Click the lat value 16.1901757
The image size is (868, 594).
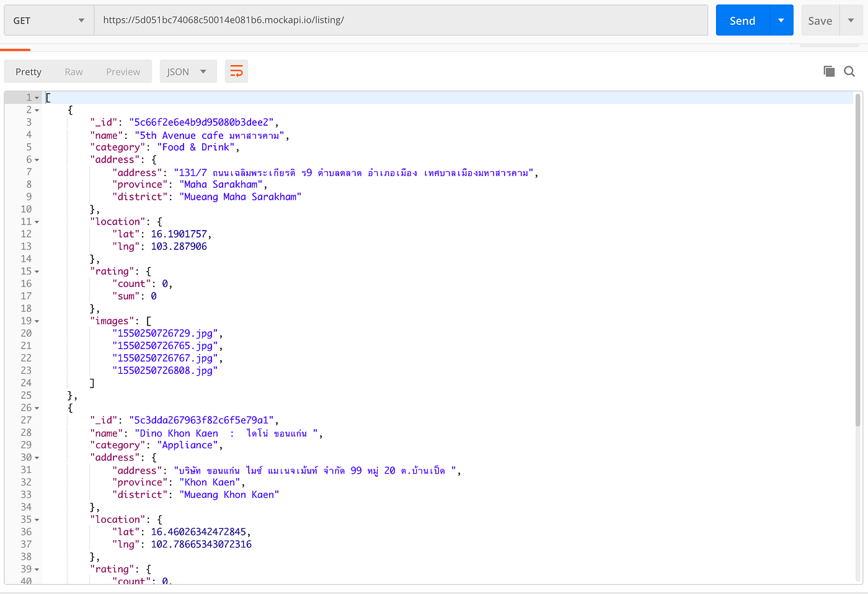click(179, 234)
